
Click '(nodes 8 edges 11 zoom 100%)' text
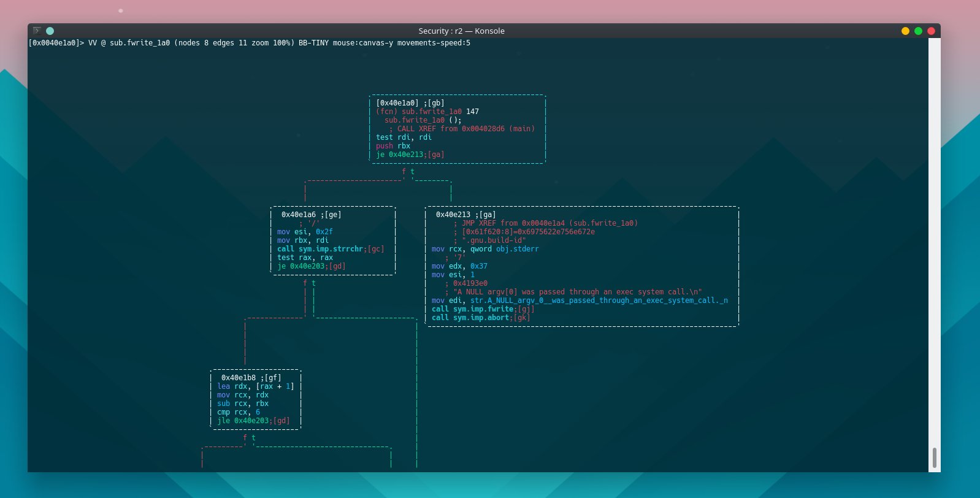[x=234, y=43]
